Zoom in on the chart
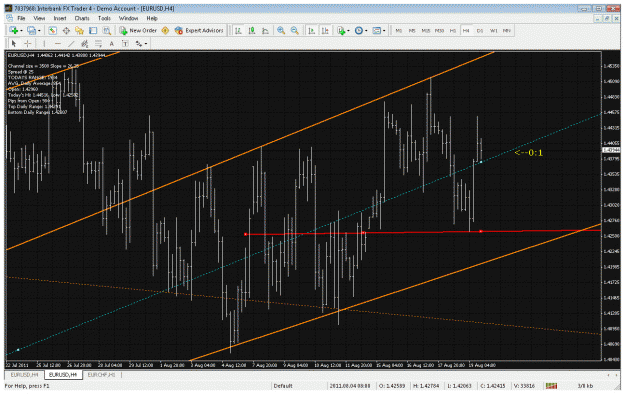This screenshot has height=394, width=625. [x=281, y=31]
